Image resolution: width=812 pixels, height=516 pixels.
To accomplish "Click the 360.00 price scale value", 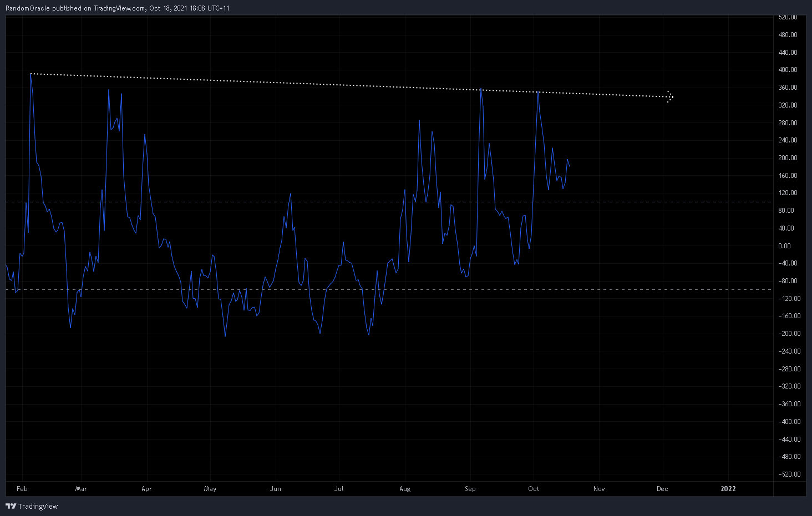I will click(788, 88).
